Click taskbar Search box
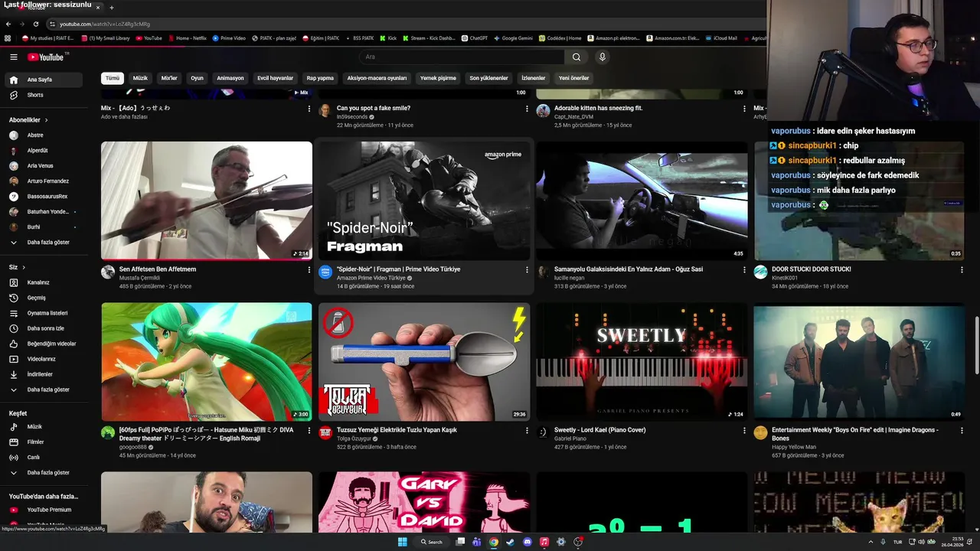 click(x=432, y=542)
